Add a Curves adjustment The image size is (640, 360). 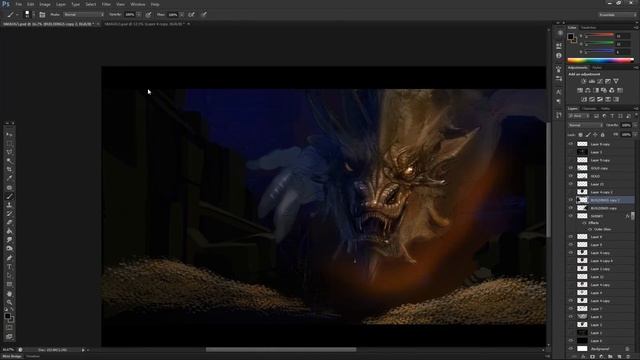coord(600,81)
